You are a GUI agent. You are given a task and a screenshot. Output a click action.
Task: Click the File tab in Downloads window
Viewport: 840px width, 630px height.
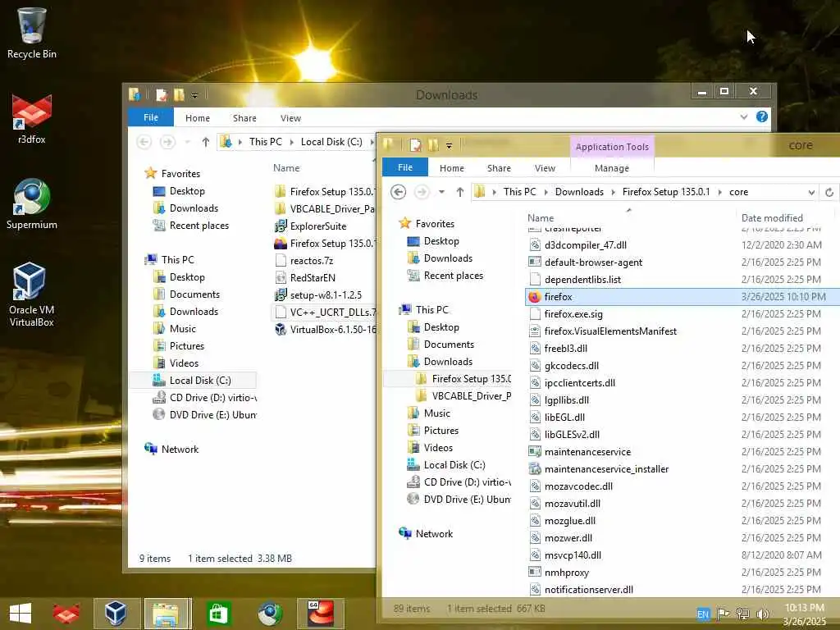(151, 116)
